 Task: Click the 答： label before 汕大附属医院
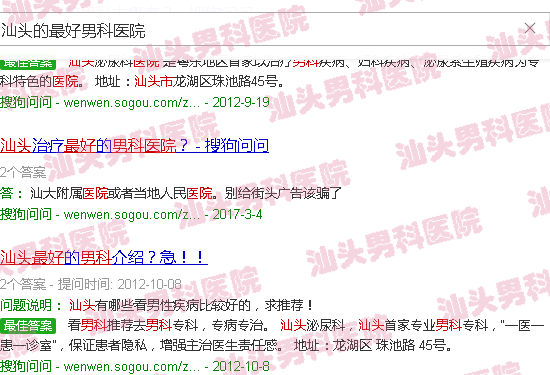[12, 193]
